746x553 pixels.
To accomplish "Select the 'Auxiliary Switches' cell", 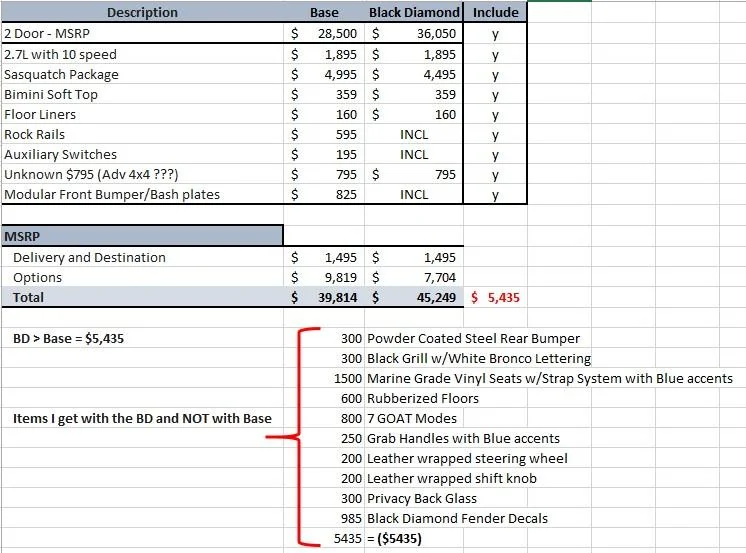I will click(x=142, y=154).
